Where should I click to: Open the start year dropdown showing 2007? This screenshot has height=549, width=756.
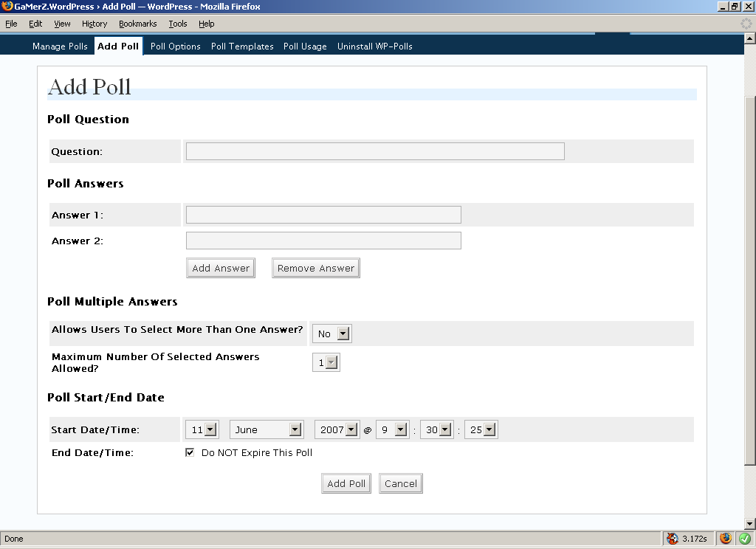click(x=337, y=429)
